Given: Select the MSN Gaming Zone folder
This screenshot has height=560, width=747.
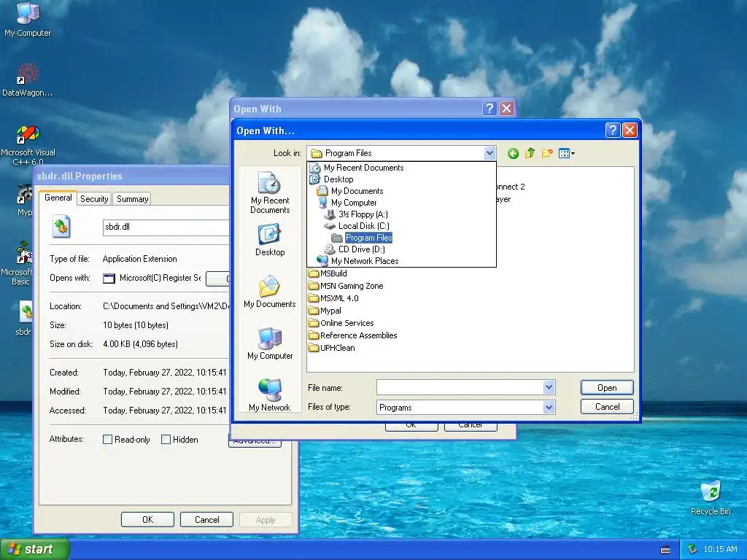Looking at the screenshot, I should pyautogui.click(x=345, y=286).
